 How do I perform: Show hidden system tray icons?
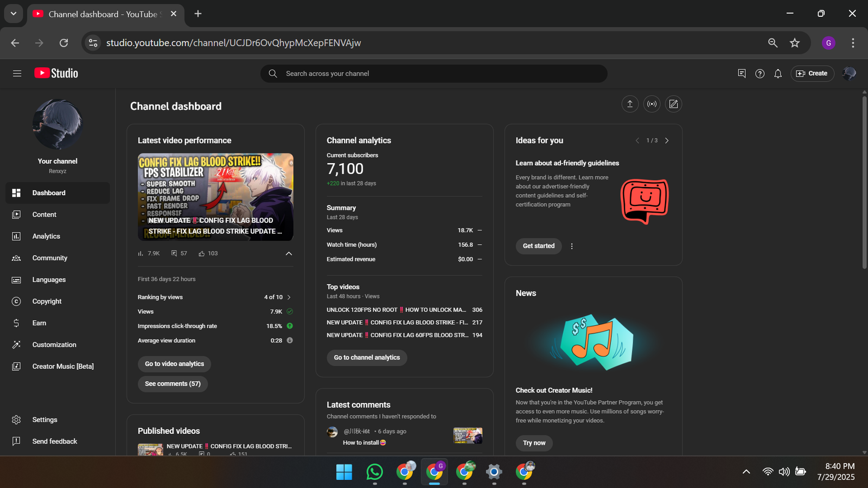click(x=746, y=472)
